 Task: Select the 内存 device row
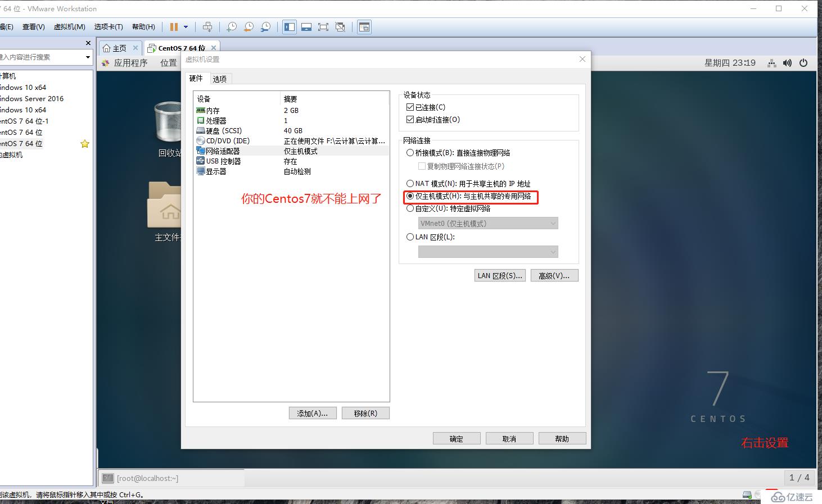[291, 111]
